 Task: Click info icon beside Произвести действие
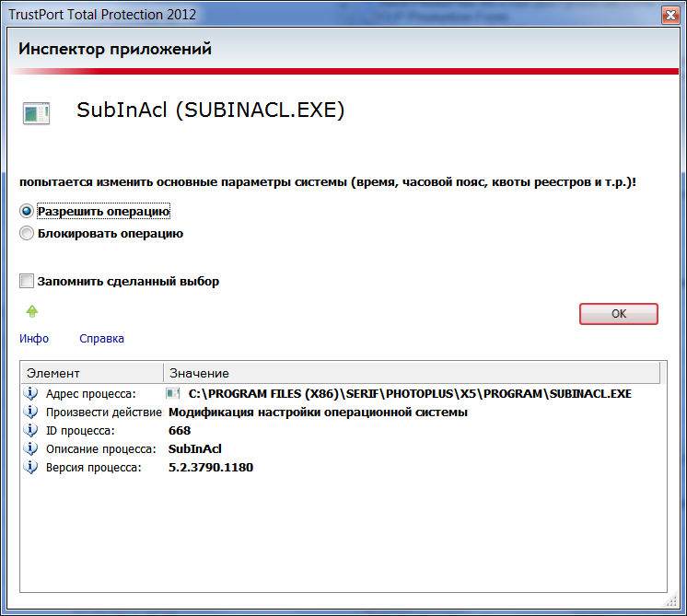tap(30, 412)
